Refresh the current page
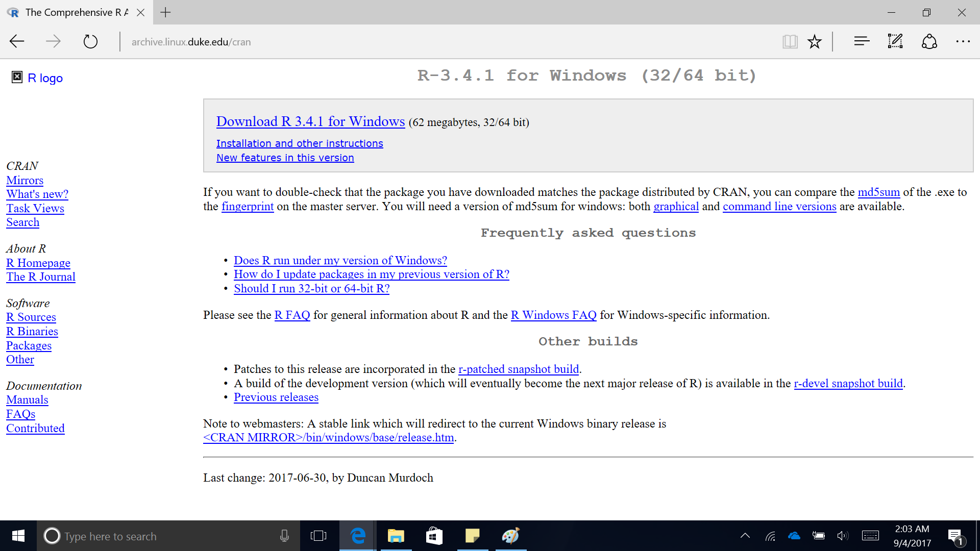Viewport: 980px width, 551px height. (90, 41)
